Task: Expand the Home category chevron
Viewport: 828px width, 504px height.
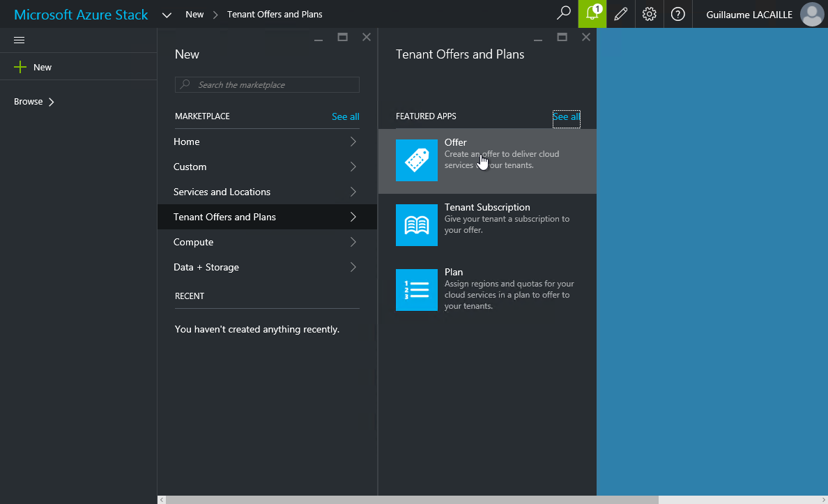Action: pos(353,142)
